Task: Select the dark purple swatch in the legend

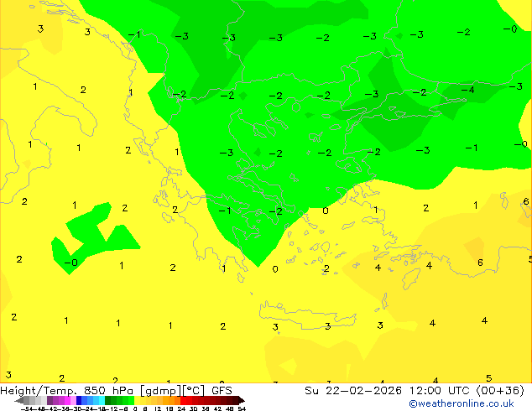Action: (50, 400)
